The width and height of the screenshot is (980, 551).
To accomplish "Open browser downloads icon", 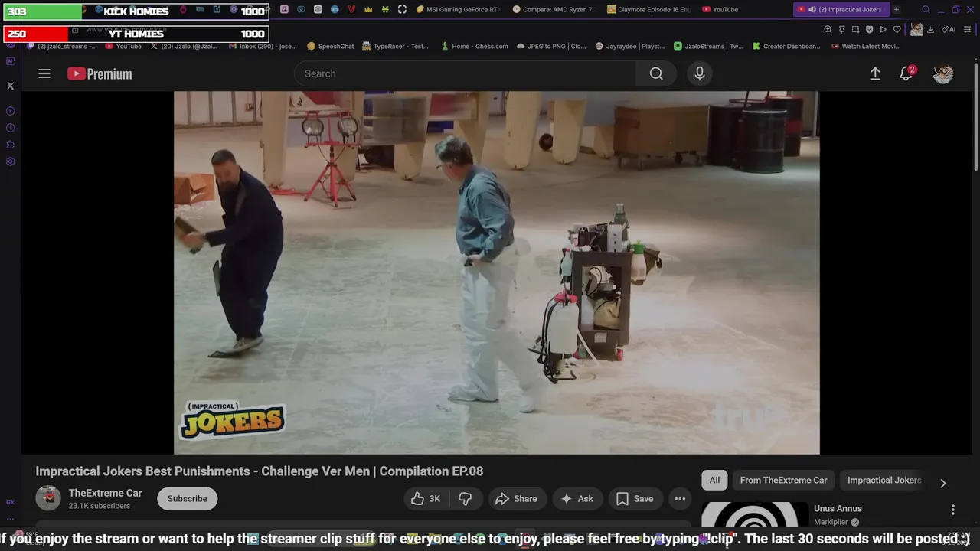I will coord(930,29).
